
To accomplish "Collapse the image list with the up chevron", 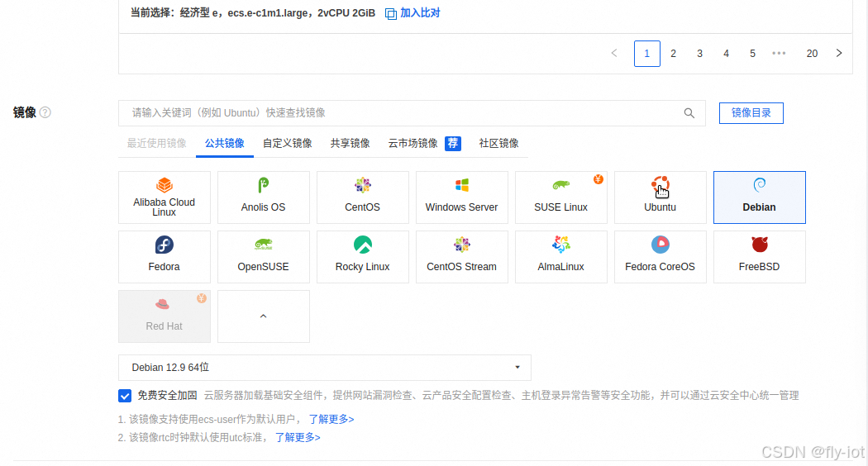I will click(264, 316).
